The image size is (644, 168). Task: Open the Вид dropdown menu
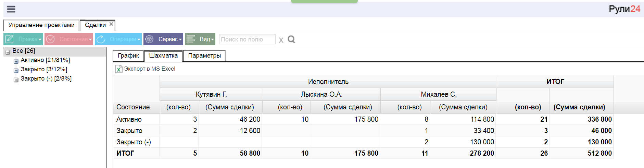point(200,39)
